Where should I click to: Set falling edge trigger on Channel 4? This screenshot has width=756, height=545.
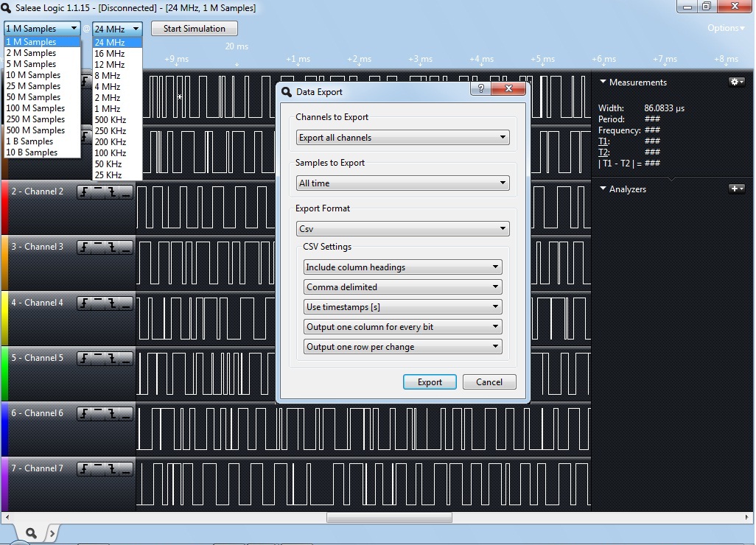click(x=112, y=303)
